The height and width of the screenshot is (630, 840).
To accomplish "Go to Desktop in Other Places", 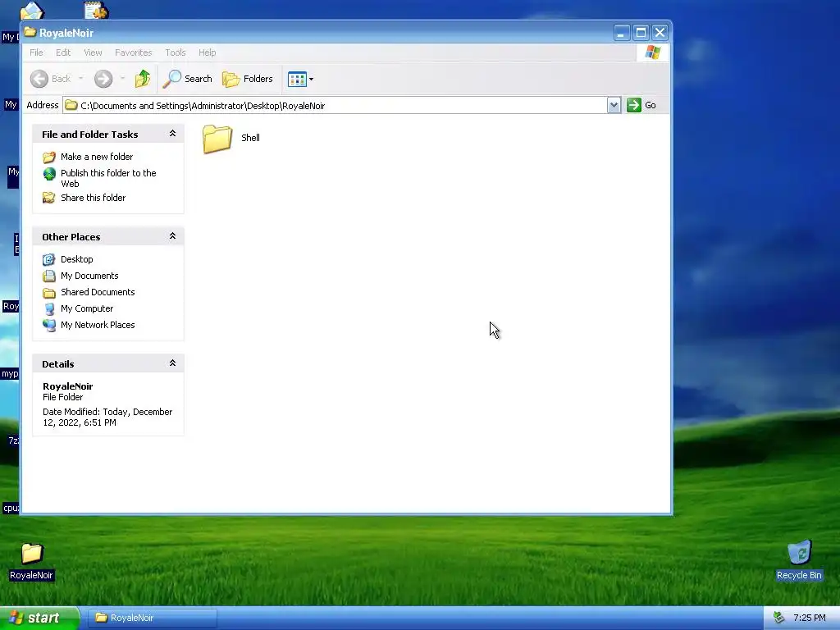I will tap(76, 259).
